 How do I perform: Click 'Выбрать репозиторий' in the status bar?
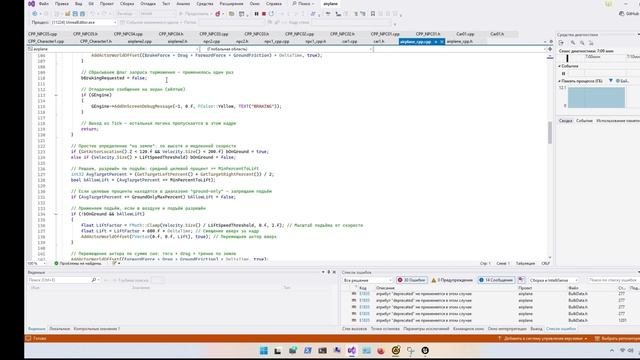click(618, 338)
